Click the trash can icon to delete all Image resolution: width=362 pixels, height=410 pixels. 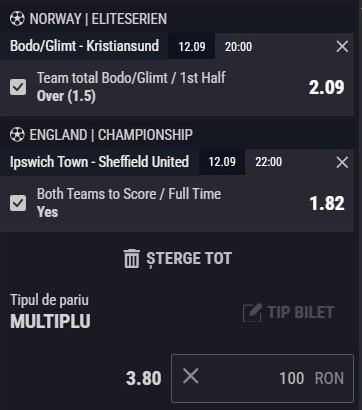pyautogui.click(x=132, y=259)
